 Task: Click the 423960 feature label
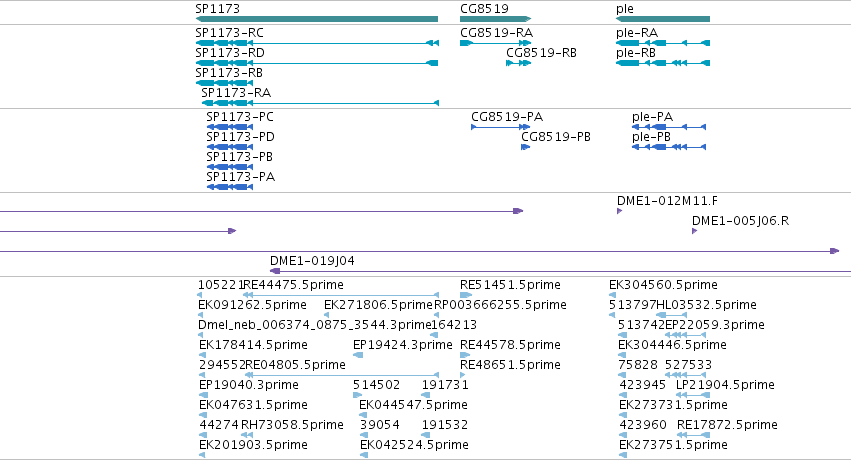click(x=643, y=425)
